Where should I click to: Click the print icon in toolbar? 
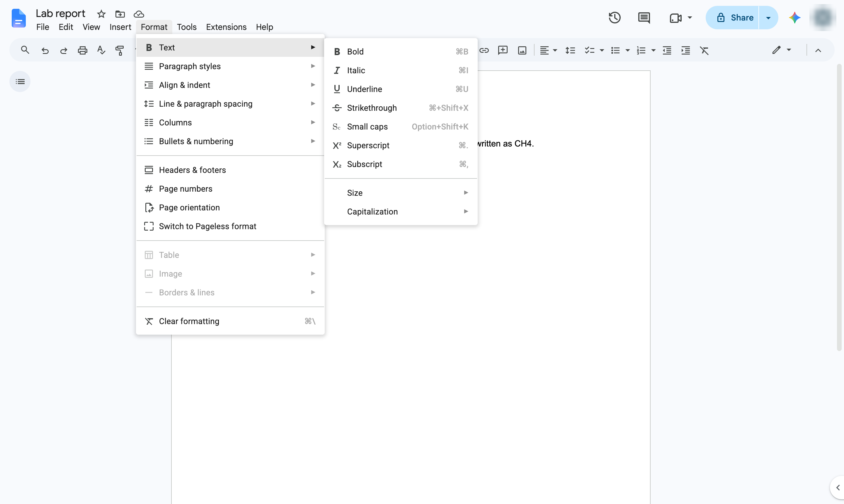tap(83, 51)
